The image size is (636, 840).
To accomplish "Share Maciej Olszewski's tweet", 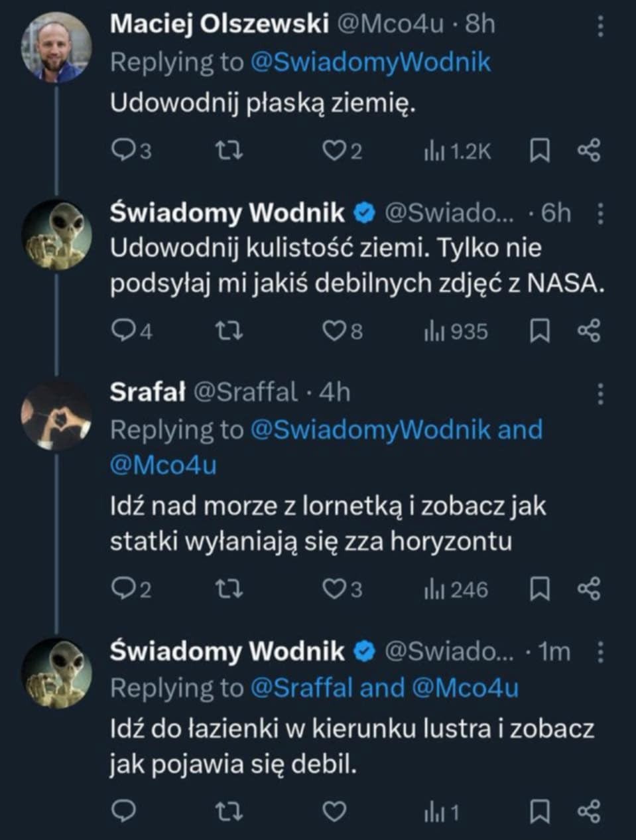I will [588, 151].
